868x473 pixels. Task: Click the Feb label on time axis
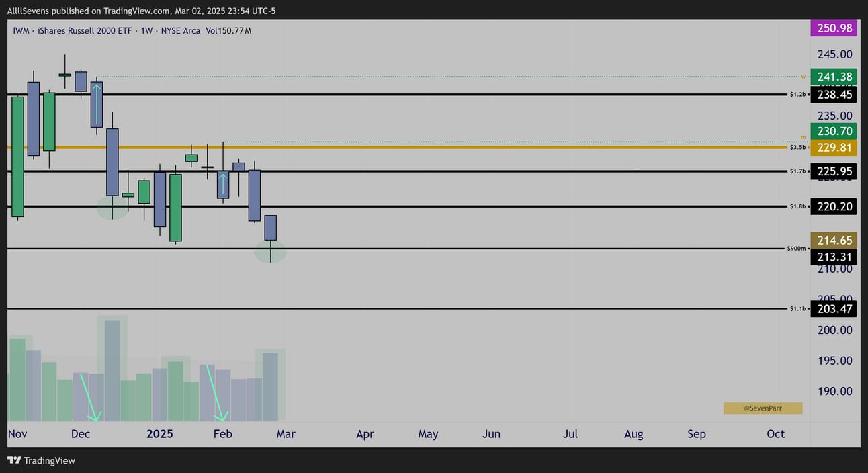[x=223, y=434]
